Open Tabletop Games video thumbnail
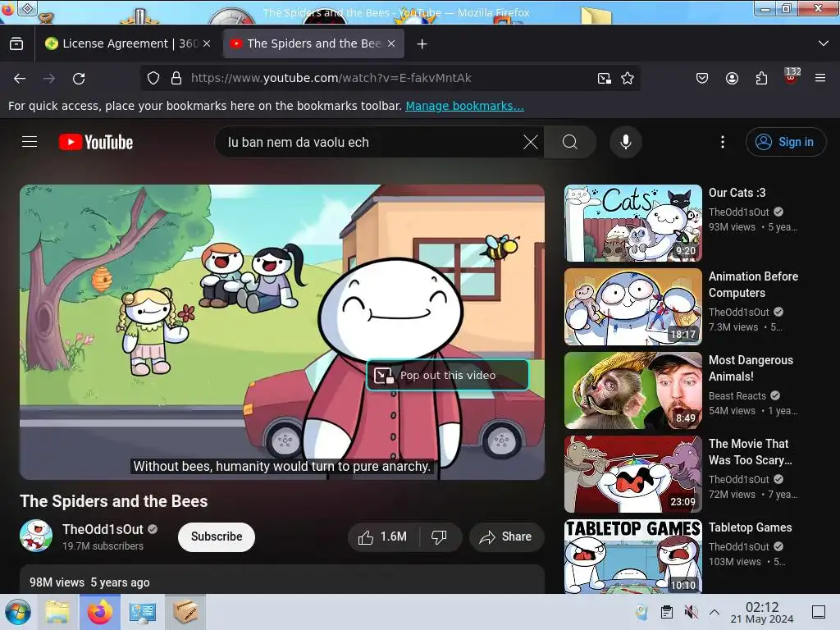The image size is (840, 630). coord(633,556)
